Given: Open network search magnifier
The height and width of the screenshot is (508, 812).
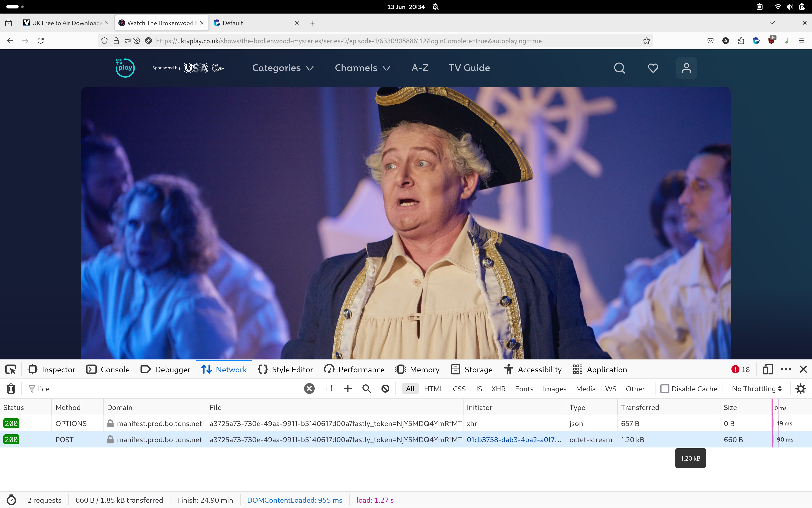Looking at the screenshot, I should click(367, 389).
